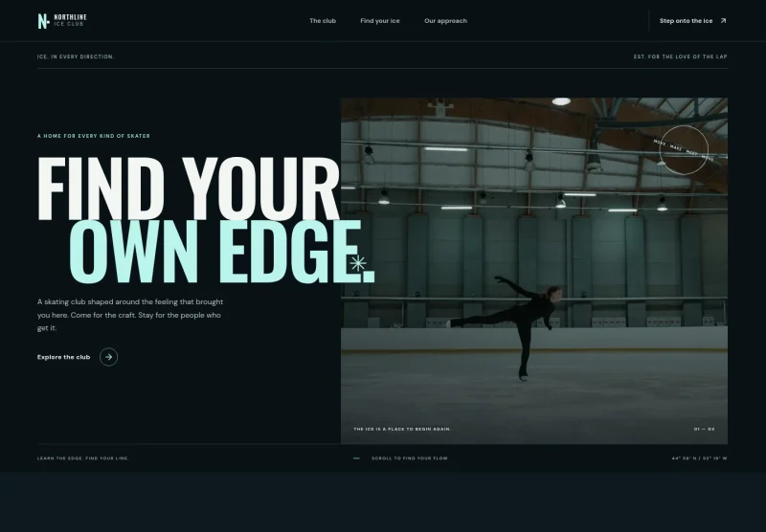Open The club nav link
This screenshot has height=532, width=766.
pyautogui.click(x=323, y=21)
